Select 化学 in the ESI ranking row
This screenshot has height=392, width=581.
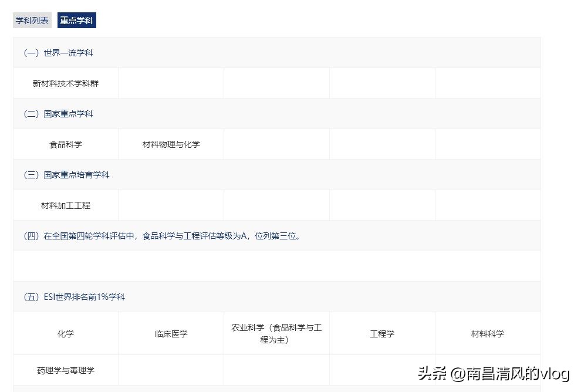click(66, 333)
